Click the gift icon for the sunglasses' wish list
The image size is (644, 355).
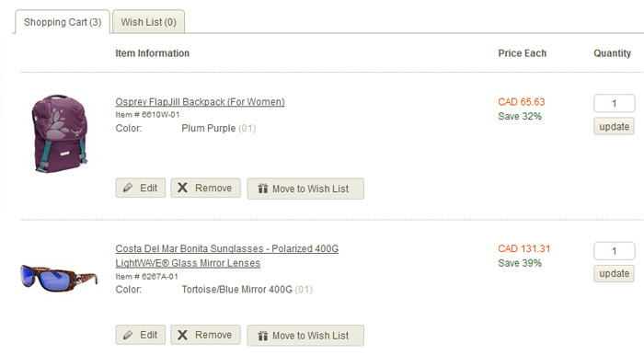click(263, 336)
